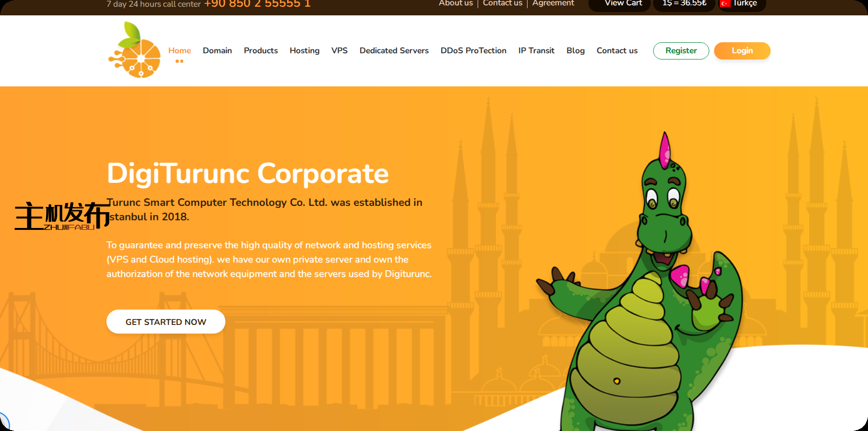The image size is (868, 431).
Task: Go to Dedicated Servers page
Action: (394, 50)
